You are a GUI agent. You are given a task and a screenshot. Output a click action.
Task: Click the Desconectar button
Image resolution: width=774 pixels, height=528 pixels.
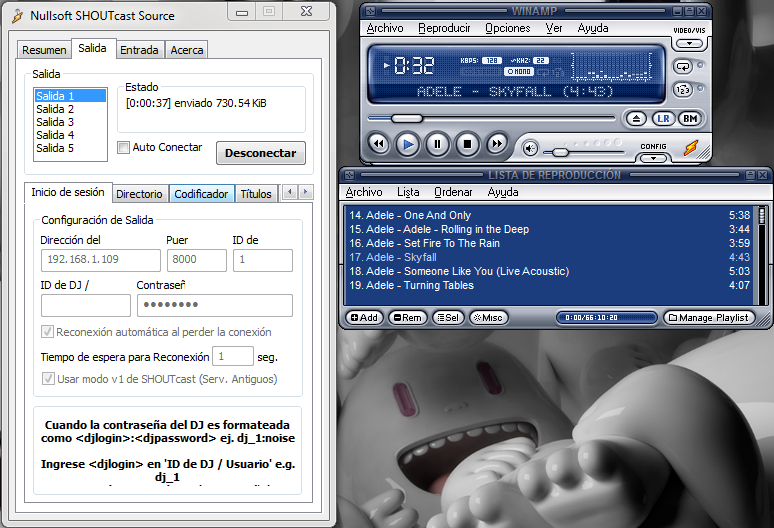tap(261, 153)
